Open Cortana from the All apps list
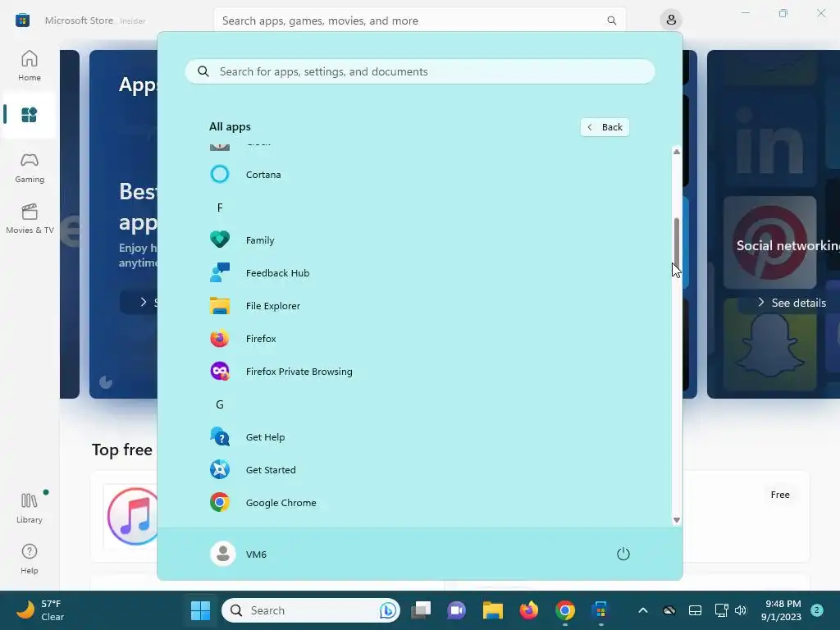Screen dimensions: 840x630 (262, 175)
